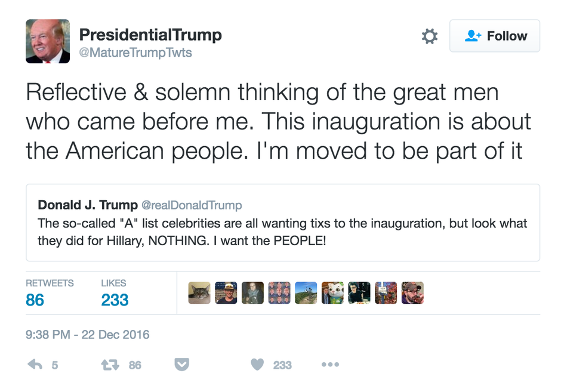Open the three-dot more options menu
The height and width of the screenshot is (392, 567).
pos(329,364)
